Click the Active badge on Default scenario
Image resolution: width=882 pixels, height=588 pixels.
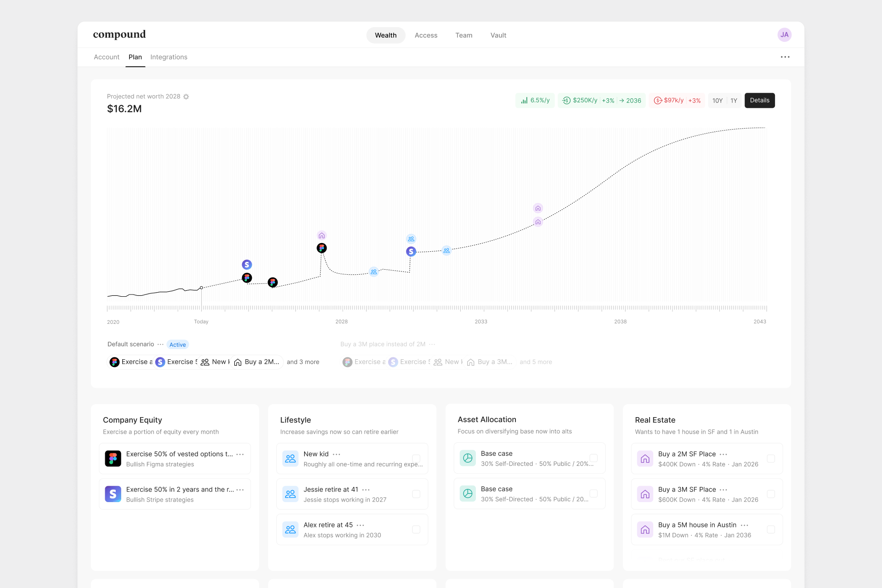[x=178, y=345]
